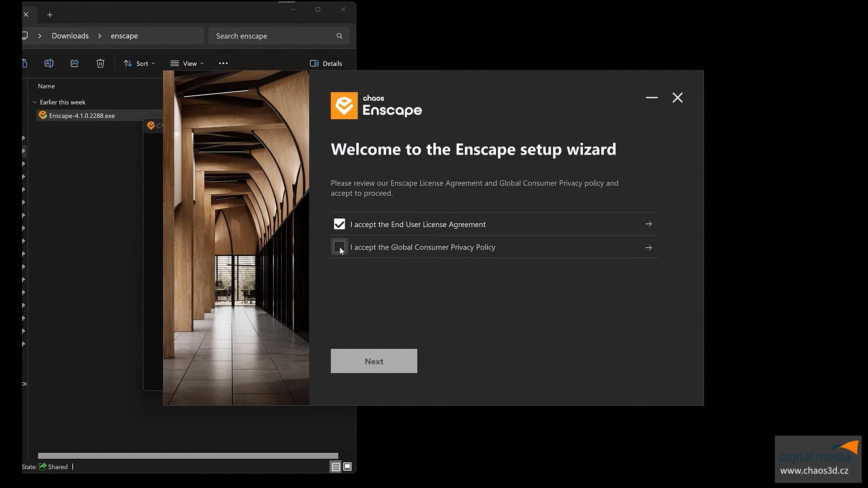Screen dimensions: 868x488
Task: Open the three-dots See more menu
Action: [223, 64]
